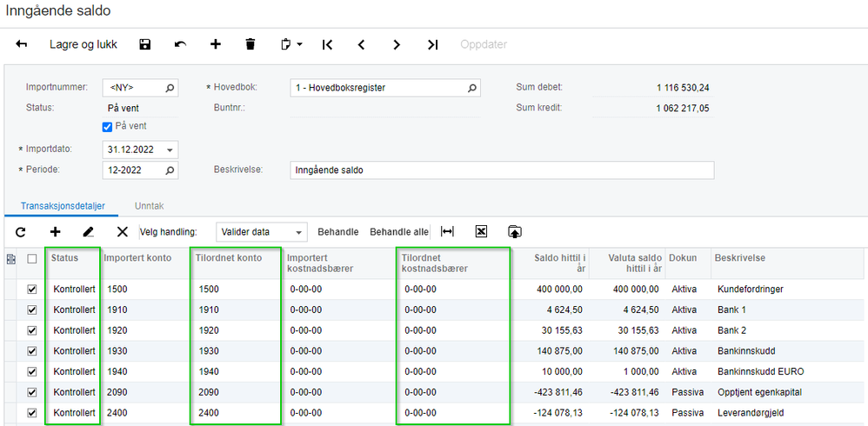Viewport: 868px width, 426px height.
Task: Open the Importnummer lookup magnifier
Action: (170, 88)
